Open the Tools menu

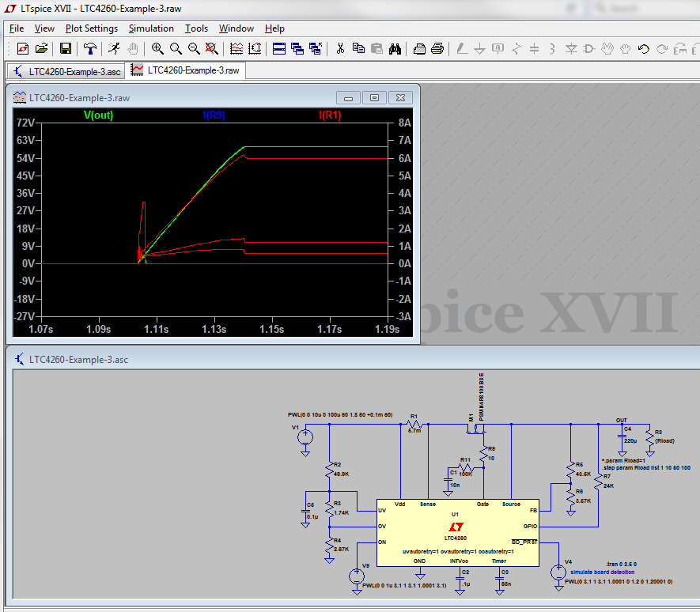[x=196, y=28]
